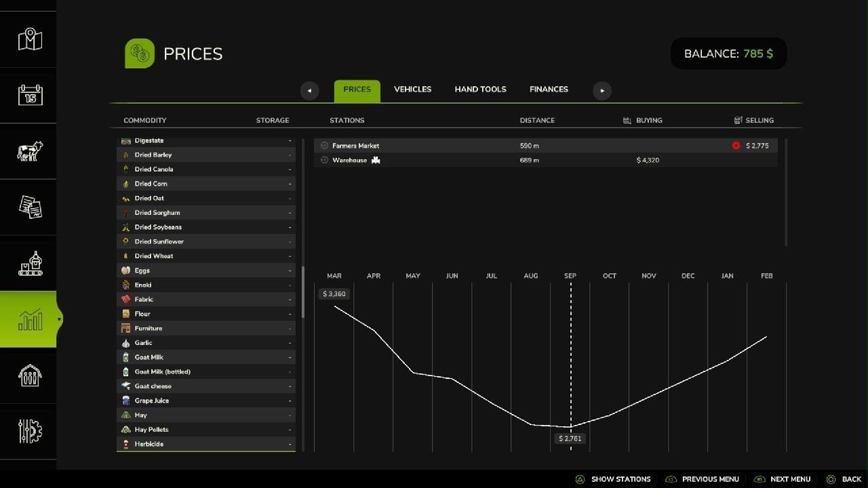
Task: Select the prices chart sidebar icon
Action: click(x=30, y=319)
